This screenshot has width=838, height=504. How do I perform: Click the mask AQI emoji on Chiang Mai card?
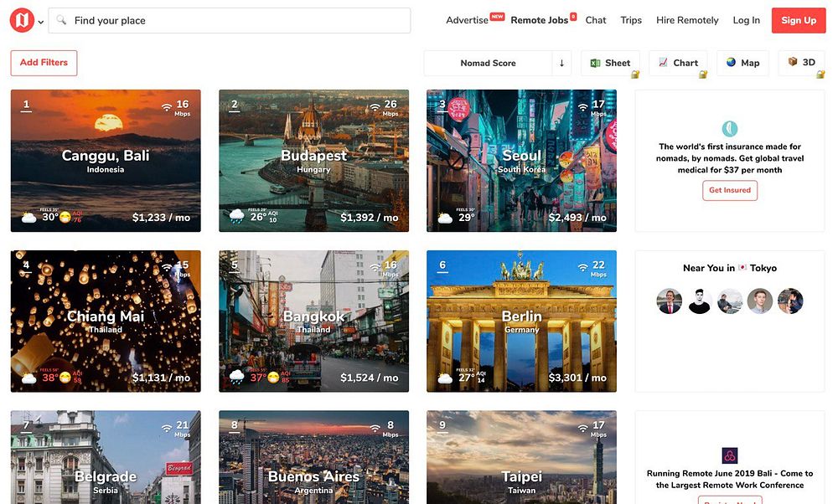pos(65,378)
